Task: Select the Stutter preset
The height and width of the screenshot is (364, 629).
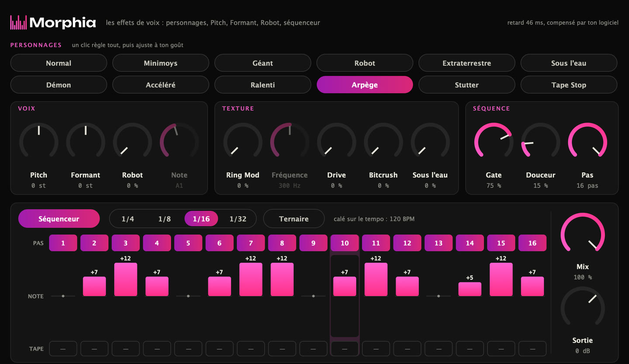Action: point(467,85)
